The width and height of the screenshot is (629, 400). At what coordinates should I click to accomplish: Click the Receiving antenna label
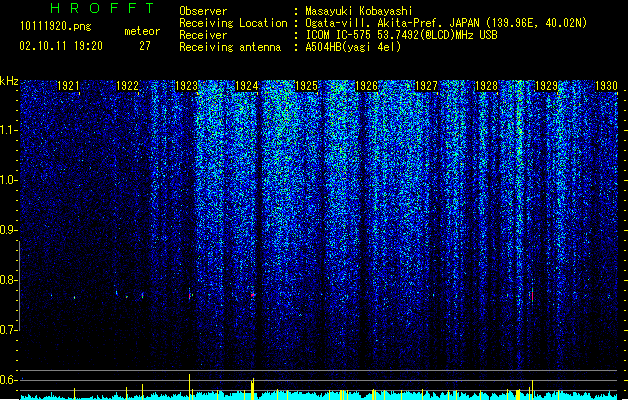[x=230, y=47]
